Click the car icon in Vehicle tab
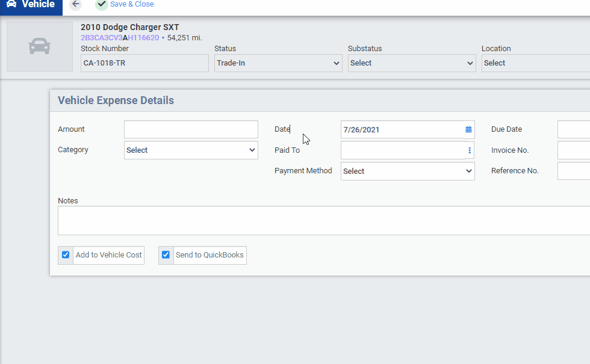Viewport: 590px width, 364px height. pos(11,4)
